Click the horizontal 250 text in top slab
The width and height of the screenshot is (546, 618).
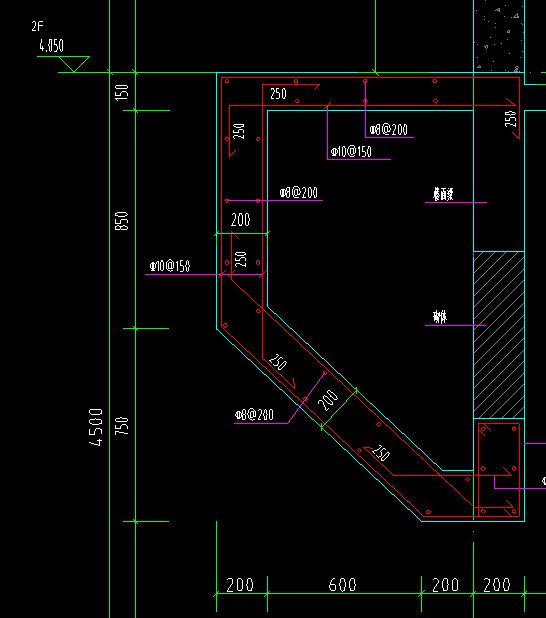278,94
